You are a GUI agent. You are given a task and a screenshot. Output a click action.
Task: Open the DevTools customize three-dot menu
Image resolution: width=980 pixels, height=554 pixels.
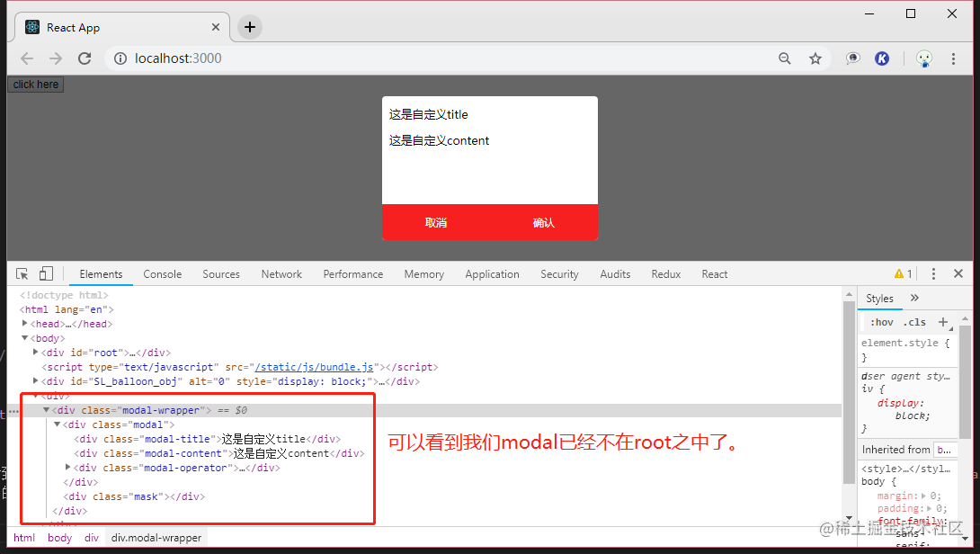pyautogui.click(x=933, y=274)
